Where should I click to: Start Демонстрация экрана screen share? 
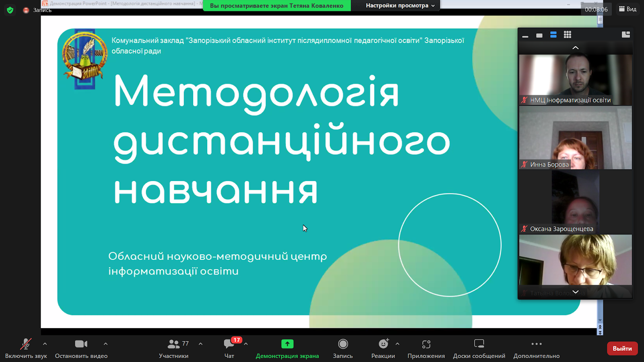[x=287, y=348]
